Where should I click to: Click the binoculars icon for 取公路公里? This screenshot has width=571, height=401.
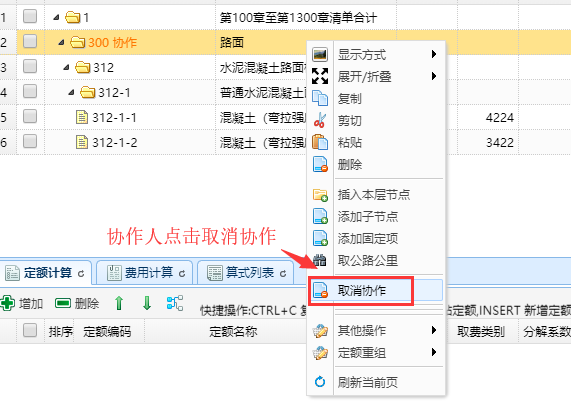(320, 260)
